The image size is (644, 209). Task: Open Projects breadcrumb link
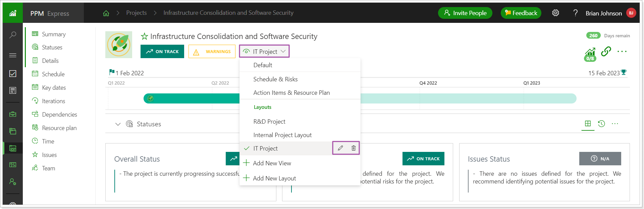coord(137,13)
